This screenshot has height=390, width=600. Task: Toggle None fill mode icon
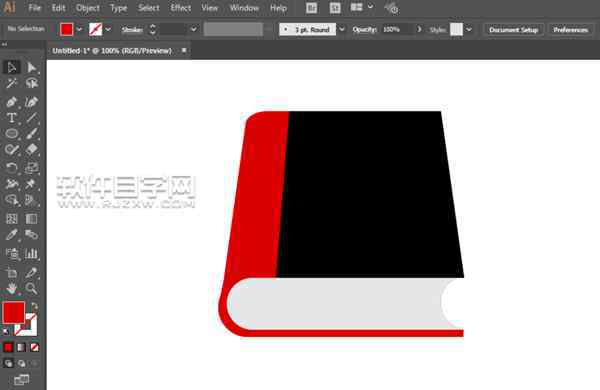(34, 347)
